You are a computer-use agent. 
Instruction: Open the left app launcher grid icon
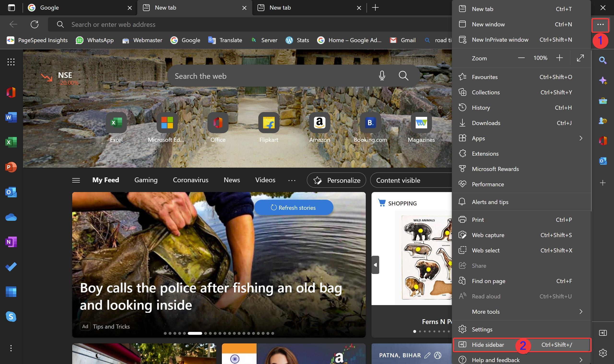(x=11, y=62)
